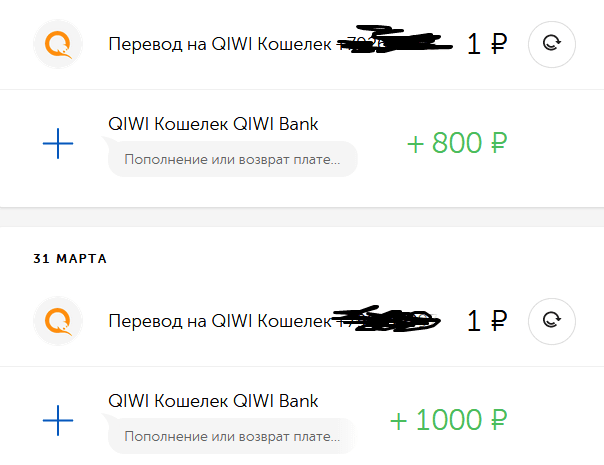Click the QIWI logo under the 31 МАРТА header
This screenshot has width=604, height=465.
58,321
